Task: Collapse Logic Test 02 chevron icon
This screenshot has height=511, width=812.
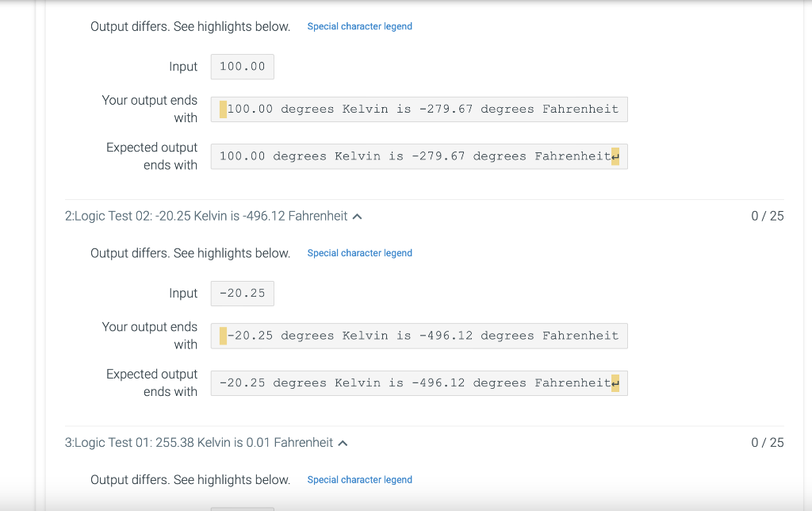Action: [x=357, y=217]
